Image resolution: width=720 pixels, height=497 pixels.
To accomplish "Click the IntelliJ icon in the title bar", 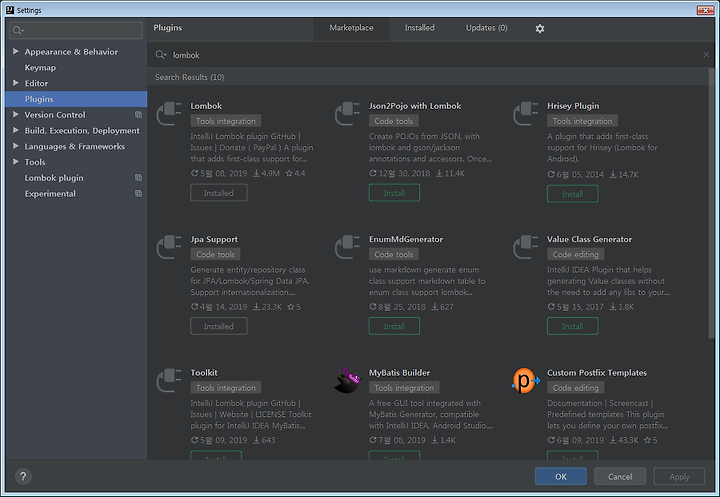I will click(x=10, y=10).
